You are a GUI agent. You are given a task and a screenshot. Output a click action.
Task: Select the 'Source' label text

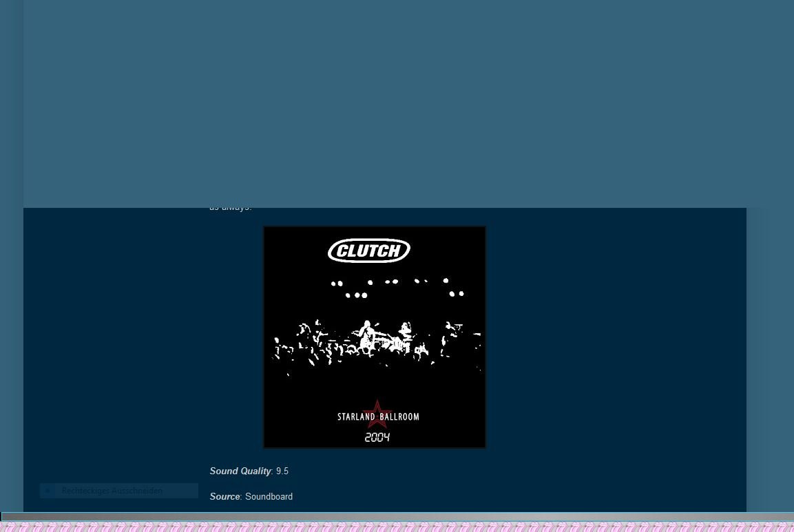[224, 497]
